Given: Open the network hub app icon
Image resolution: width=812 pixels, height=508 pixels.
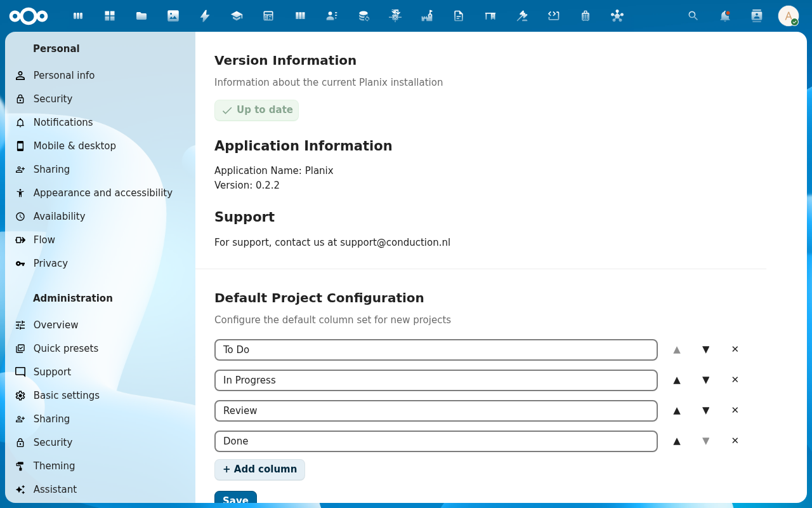Looking at the screenshot, I should 617,16.
